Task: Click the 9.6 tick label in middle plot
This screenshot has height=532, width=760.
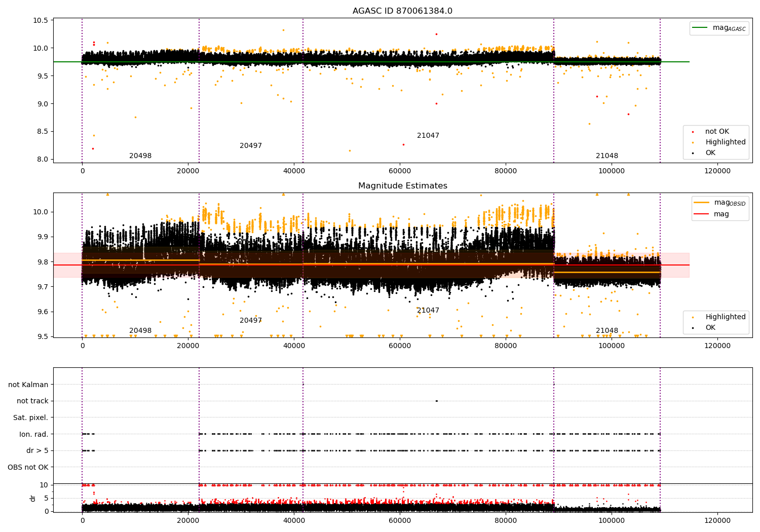Action: [x=42, y=312]
